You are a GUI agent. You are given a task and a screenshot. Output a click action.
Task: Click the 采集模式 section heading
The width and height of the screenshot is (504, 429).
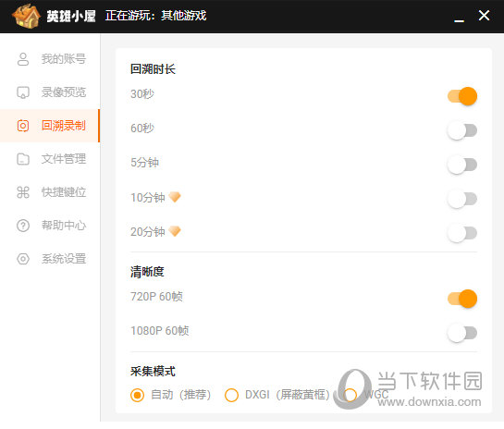coord(153,372)
